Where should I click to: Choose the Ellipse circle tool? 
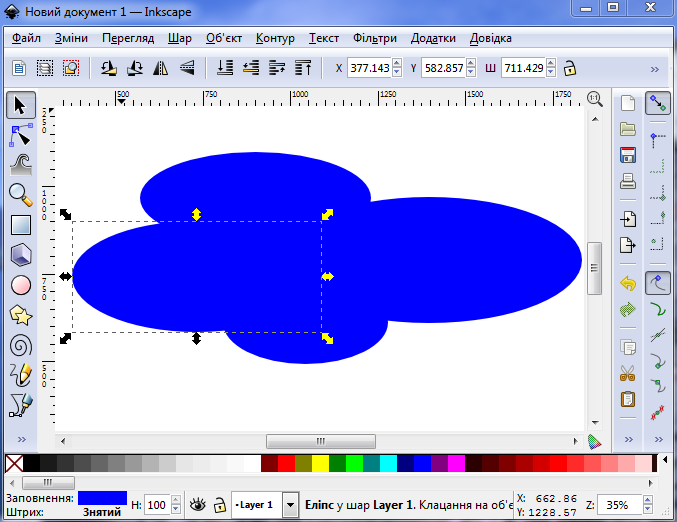21,285
